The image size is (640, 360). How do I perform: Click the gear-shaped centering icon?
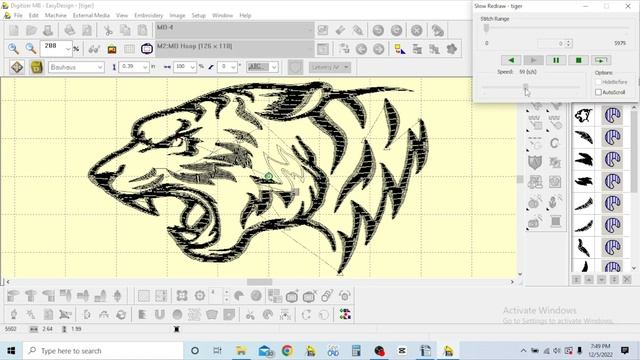199,296
